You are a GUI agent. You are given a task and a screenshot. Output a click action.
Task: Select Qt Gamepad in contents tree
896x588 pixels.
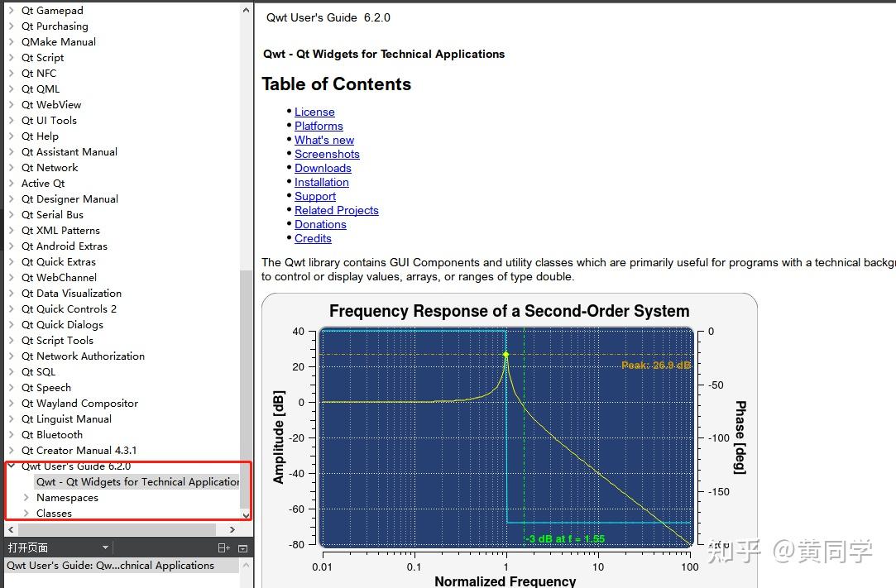pos(52,10)
